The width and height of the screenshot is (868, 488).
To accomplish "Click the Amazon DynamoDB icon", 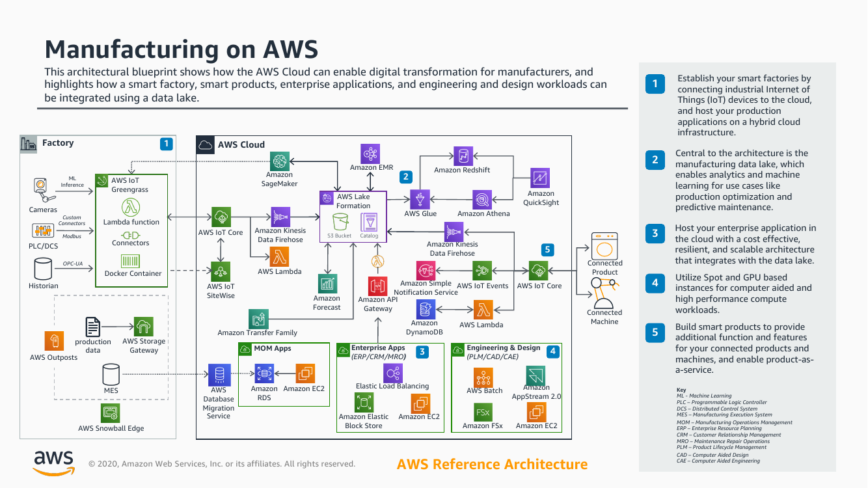I will click(425, 310).
